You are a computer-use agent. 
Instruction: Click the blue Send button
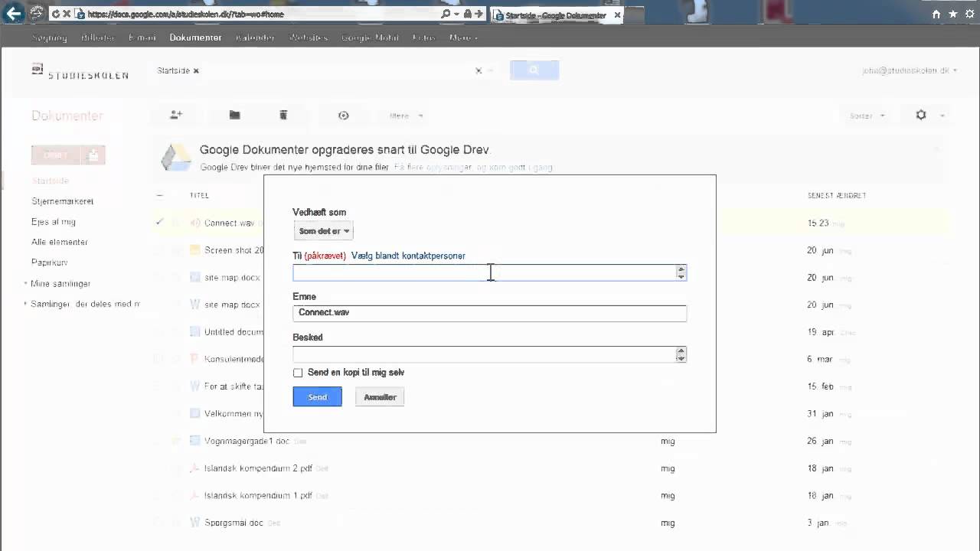point(318,396)
